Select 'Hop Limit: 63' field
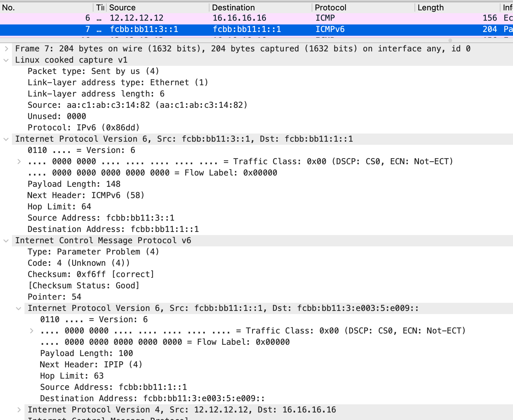Viewport: 513px width, 420px height. (x=72, y=376)
